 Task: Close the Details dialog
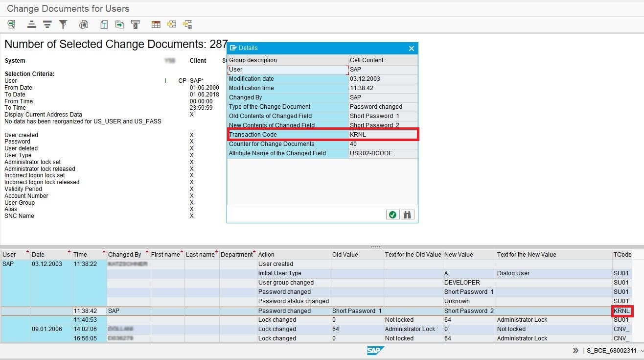412,48
